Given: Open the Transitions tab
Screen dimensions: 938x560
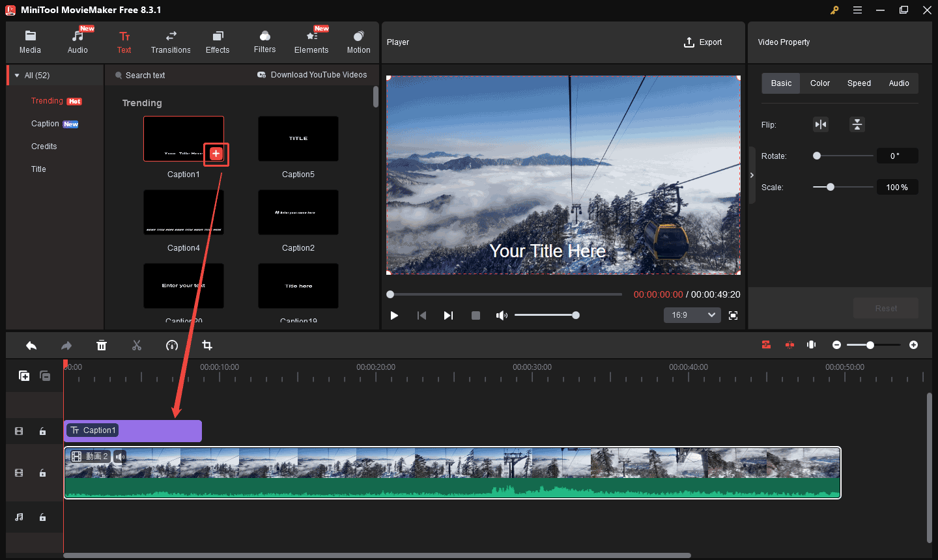Looking at the screenshot, I should pyautogui.click(x=171, y=42).
